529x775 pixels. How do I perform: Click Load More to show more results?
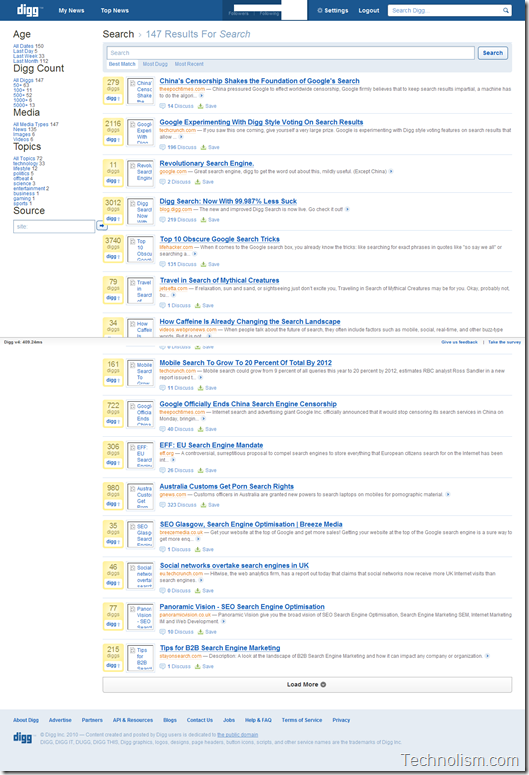tap(307, 685)
